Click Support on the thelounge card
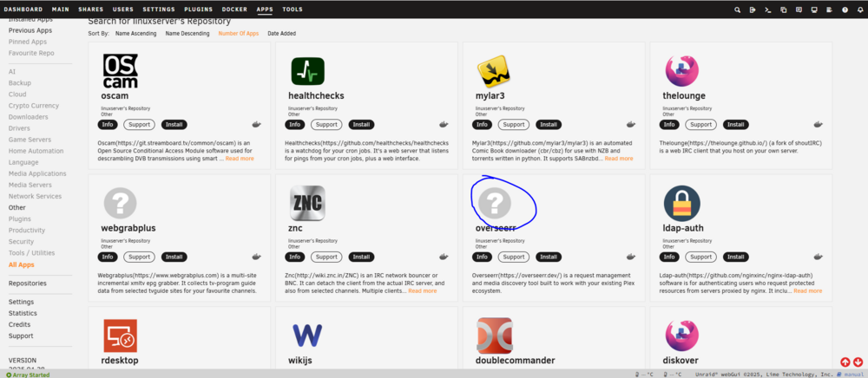Image resolution: width=868 pixels, height=378 pixels. pyautogui.click(x=700, y=124)
